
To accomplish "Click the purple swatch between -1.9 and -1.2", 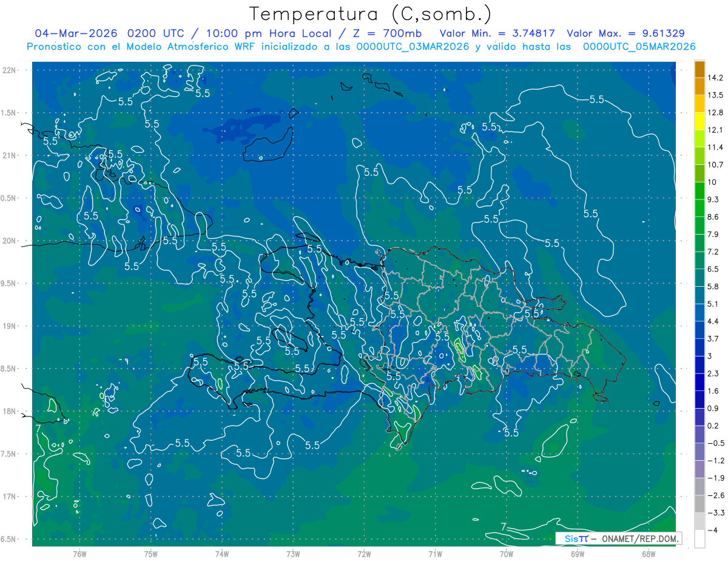I will (x=699, y=469).
